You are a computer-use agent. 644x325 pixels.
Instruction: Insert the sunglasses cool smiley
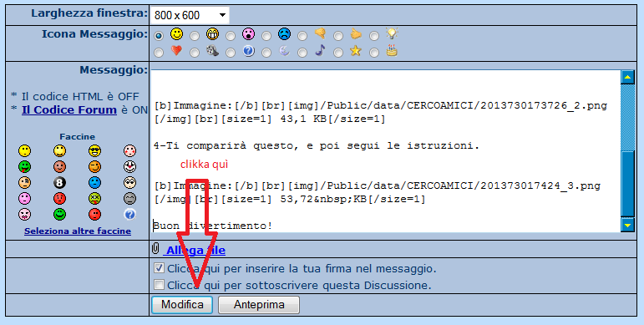click(95, 150)
